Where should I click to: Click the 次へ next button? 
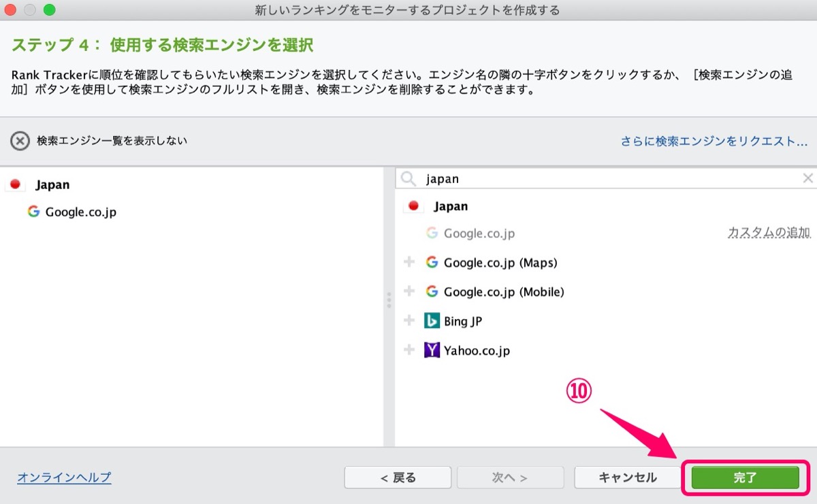point(511,477)
